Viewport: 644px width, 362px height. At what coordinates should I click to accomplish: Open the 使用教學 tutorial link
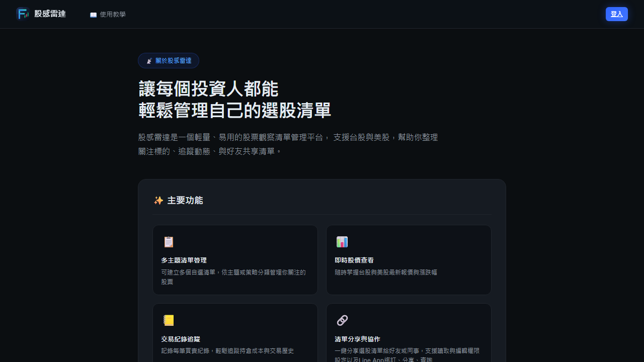click(x=108, y=15)
